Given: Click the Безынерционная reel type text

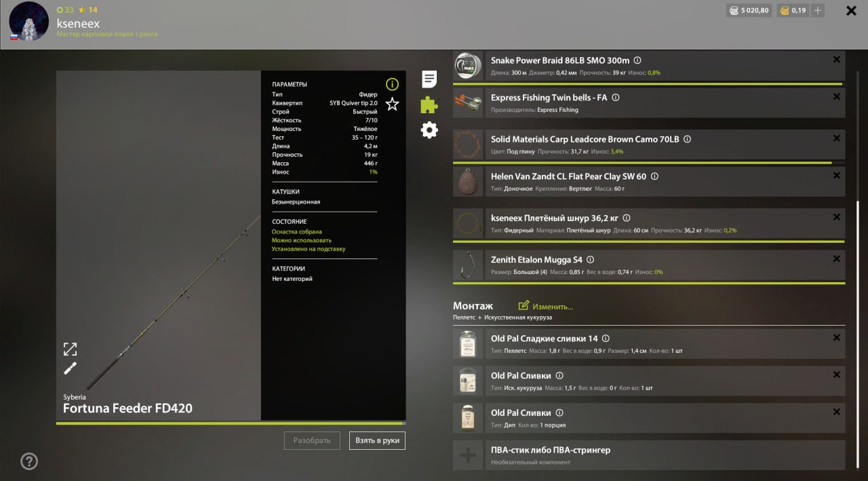Looking at the screenshot, I should point(296,202).
